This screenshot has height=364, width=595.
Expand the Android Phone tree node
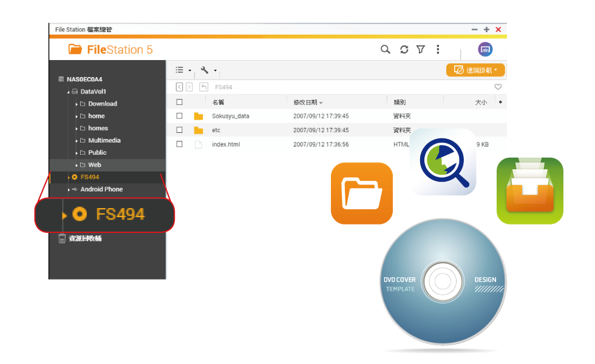[68, 189]
